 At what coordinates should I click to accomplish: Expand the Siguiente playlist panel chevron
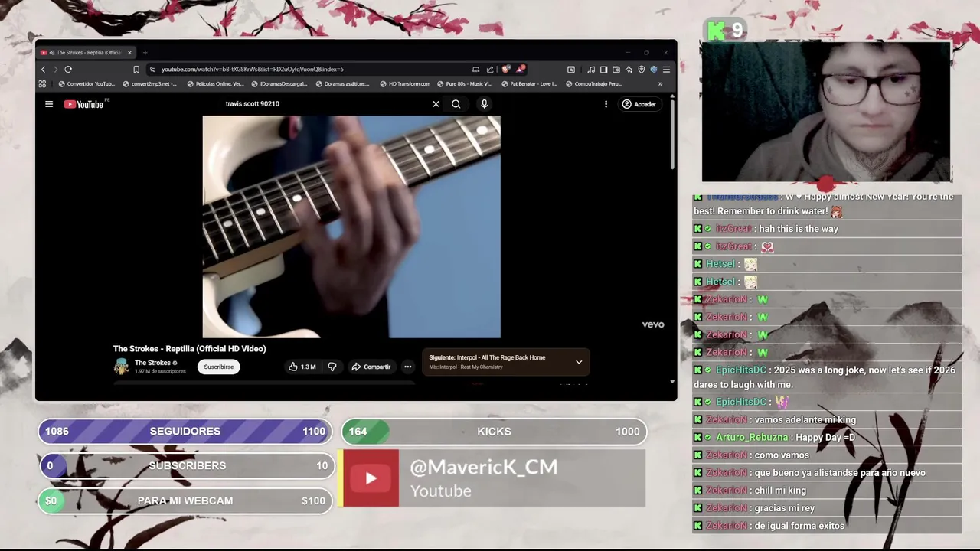coord(579,362)
